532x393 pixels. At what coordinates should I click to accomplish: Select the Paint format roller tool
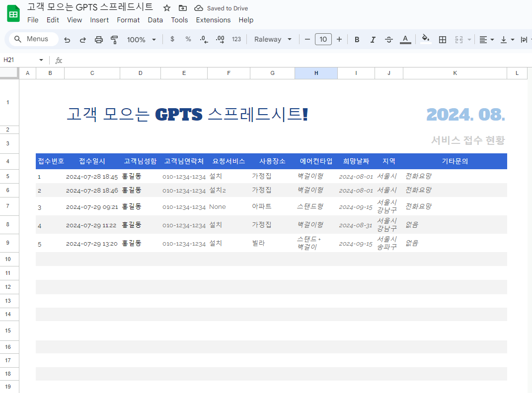click(x=114, y=40)
